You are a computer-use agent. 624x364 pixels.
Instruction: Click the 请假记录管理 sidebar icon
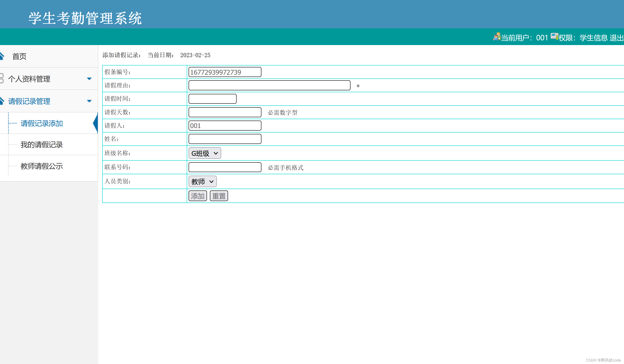pyautogui.click(x=2, y=101)
